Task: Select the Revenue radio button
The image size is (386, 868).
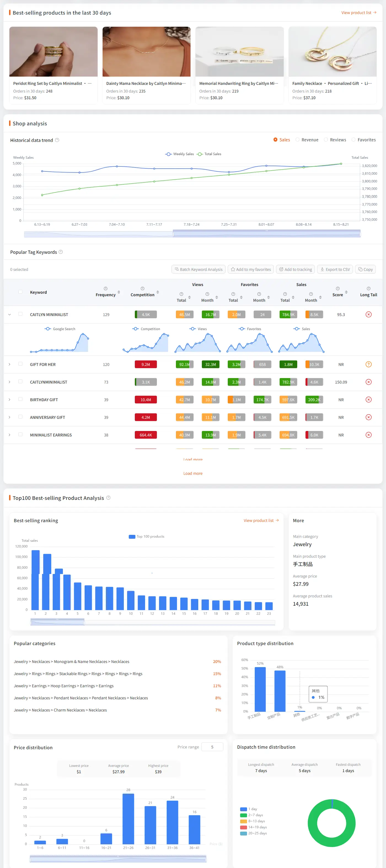Action: click(297, 140)
